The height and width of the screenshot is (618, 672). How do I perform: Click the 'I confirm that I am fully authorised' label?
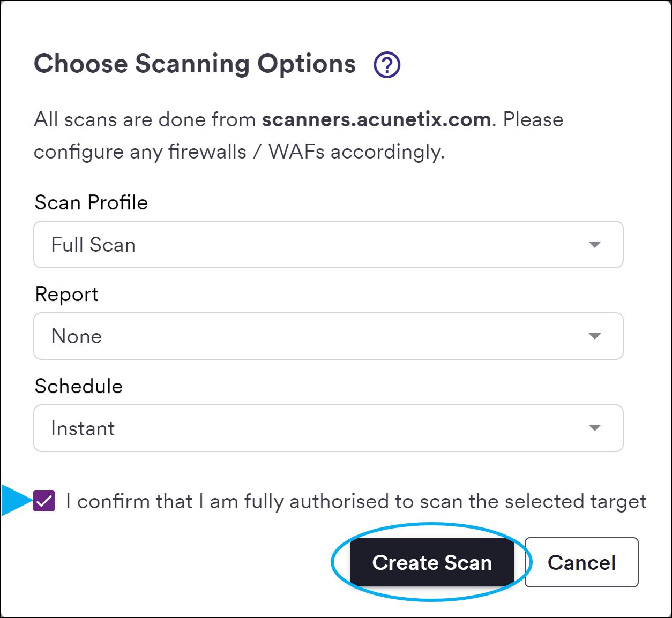point(356,502)
